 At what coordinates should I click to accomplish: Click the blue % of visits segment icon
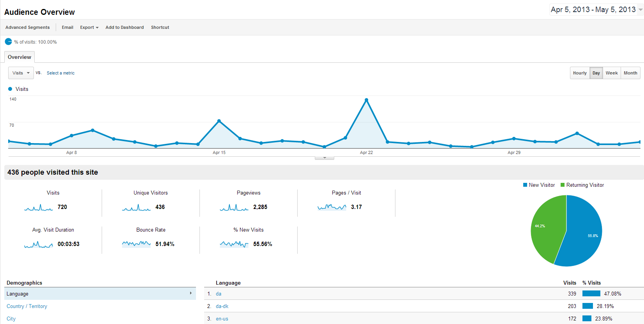click(x=8, y=42)
